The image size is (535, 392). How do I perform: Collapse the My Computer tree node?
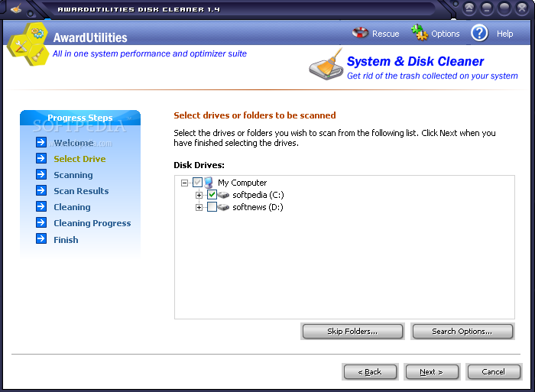184,183
